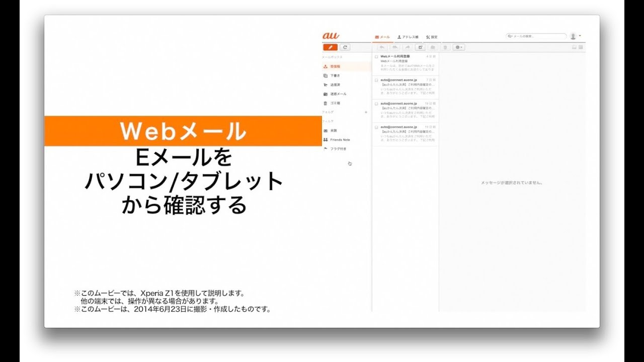Select the 未読 unread filter
The image size is (644, 362).
pyautogui.click(x=347, y=131)
